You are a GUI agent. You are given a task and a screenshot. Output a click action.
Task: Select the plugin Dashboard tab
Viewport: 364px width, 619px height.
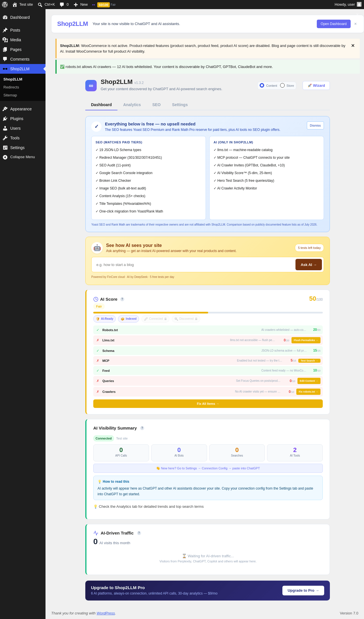101,105
